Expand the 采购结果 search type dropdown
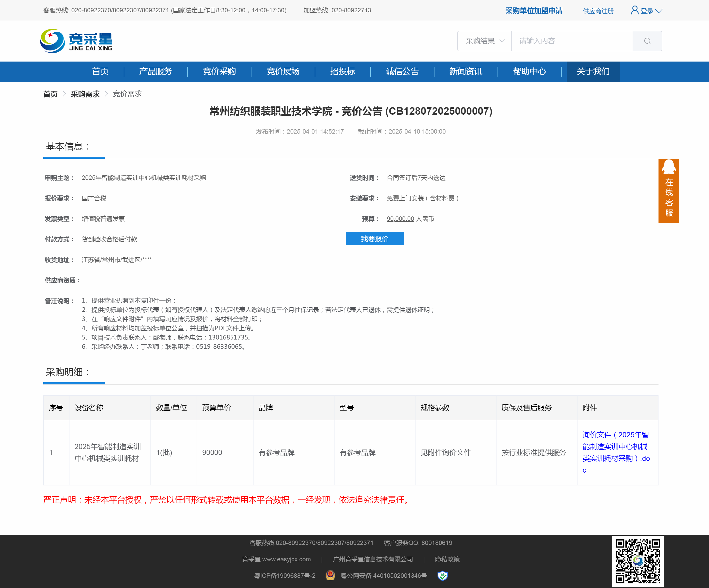Screen dimensions: 709x588 [484, 41]
